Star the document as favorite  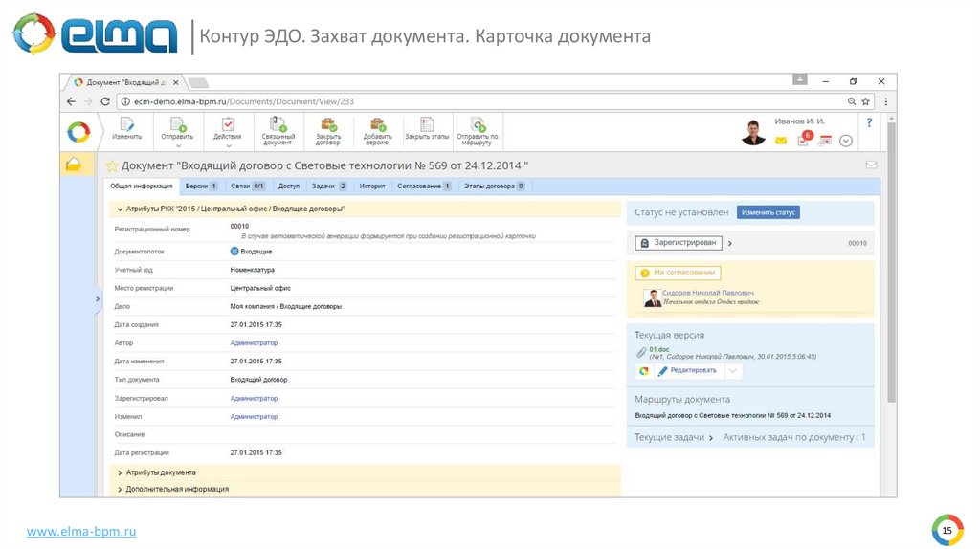point(112,166)
